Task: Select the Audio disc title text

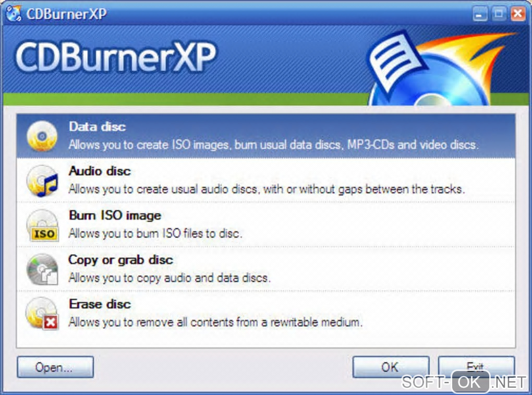Action: click(x=100, y=171)
